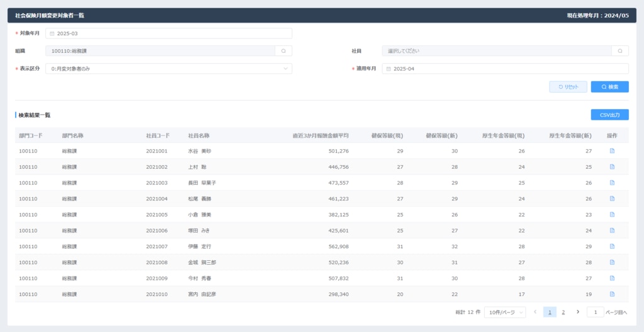Viewport: 644px width, 332px height.
Task: Click the 社員 selection input field
Action: 496,51
